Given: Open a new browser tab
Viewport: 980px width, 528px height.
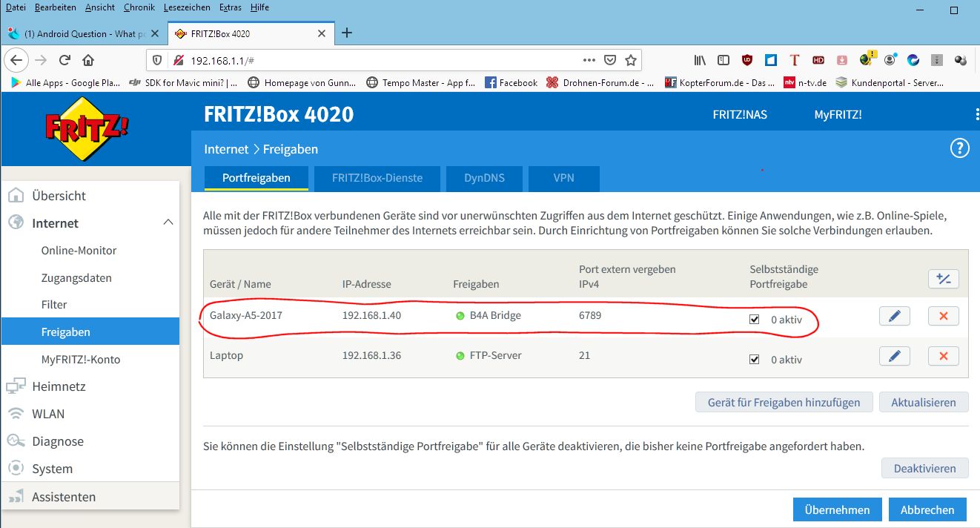Looking at the screenshot, I should [x=346, y=33].
